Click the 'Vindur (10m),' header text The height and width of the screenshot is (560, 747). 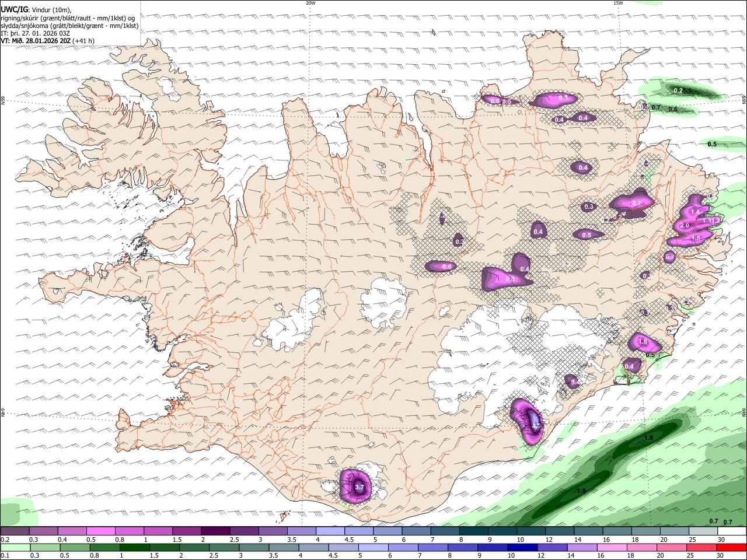pyautogui.click(x=52, y=9)
